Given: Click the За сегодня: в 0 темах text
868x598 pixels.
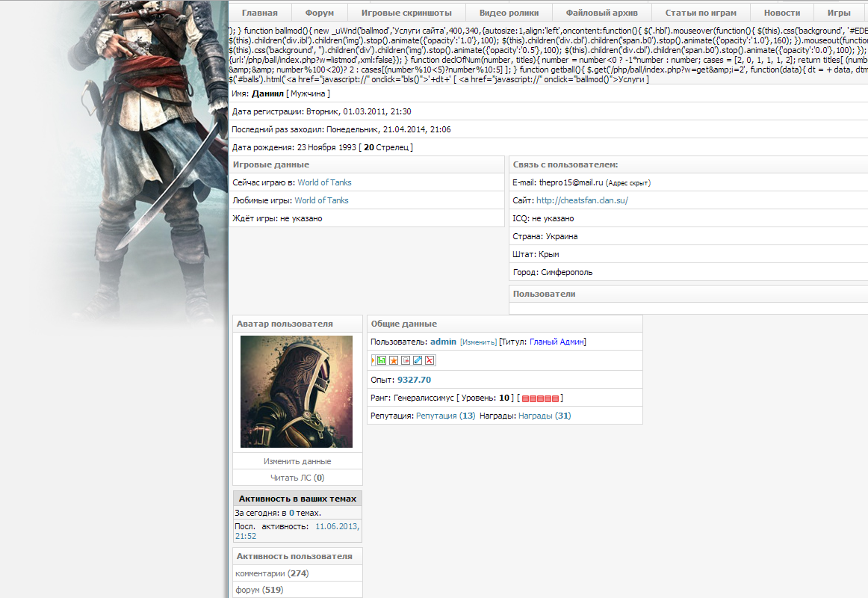Looking at the screenshot, I should tap(278, 514).
